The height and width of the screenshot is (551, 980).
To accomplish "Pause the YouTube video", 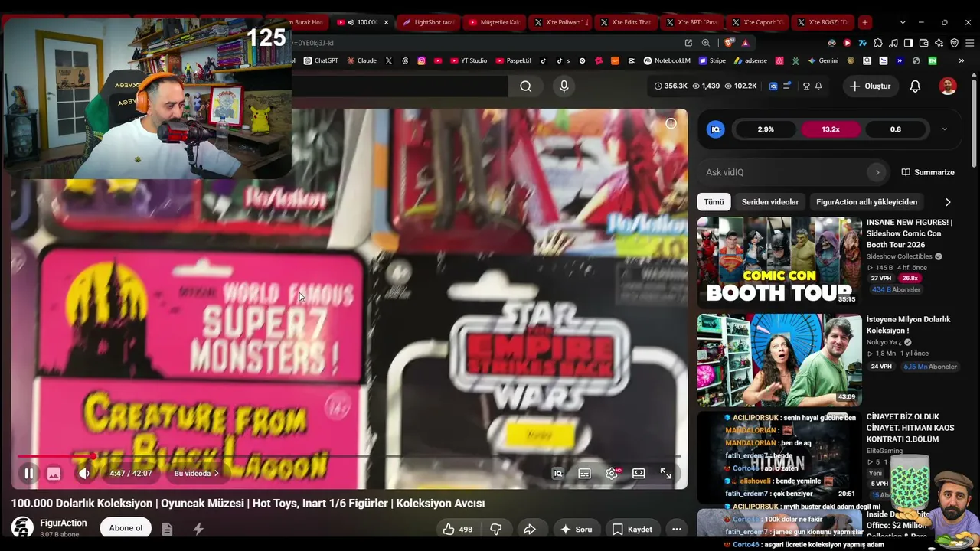I will click(28, 474).
